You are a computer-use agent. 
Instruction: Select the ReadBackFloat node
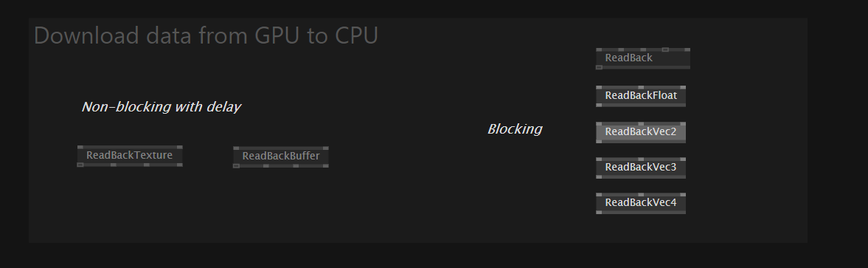tap(640, 96)
